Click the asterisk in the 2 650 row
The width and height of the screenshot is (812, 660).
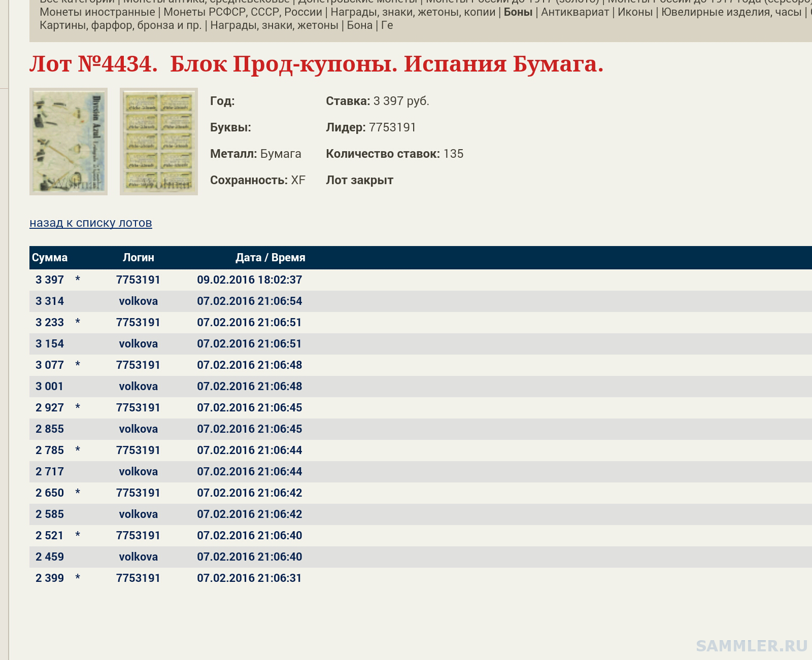[x=78, y=493]
